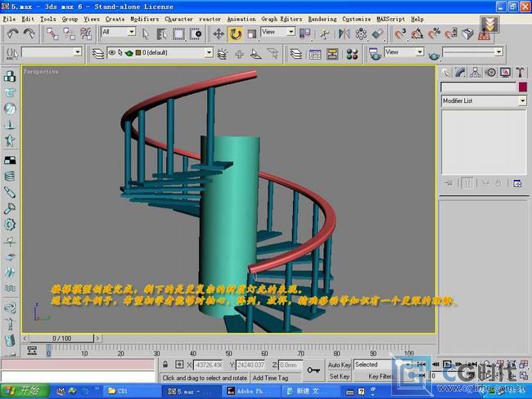Open Render Scene dialog teapot icon
Viewport: 532px width, 399px height.
click(x=375, y=54)
